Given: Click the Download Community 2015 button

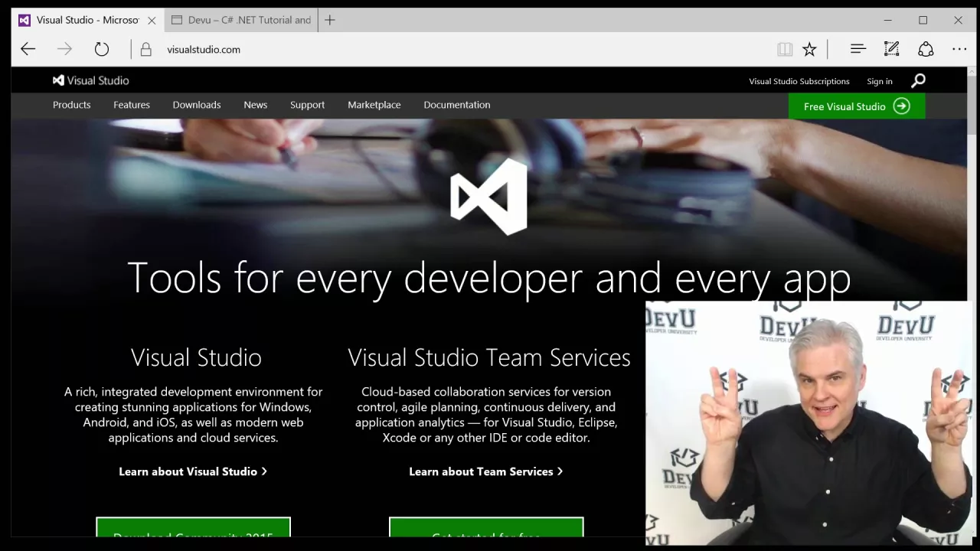Looking at the screenshot, I should coord(193,527).
